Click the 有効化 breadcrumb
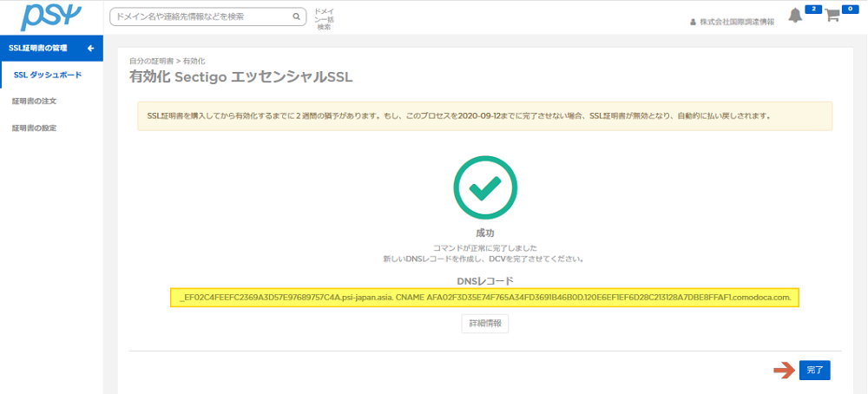Viewport: 868px width, 394px height. click(194, 61)
